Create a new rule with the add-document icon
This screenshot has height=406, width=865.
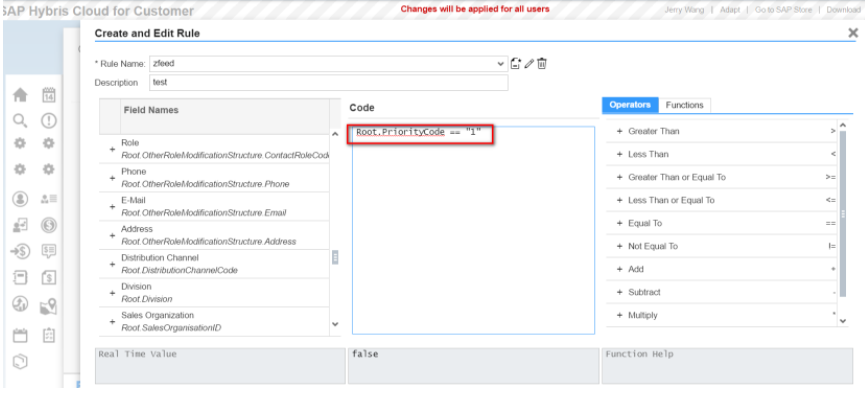(516, 63)
